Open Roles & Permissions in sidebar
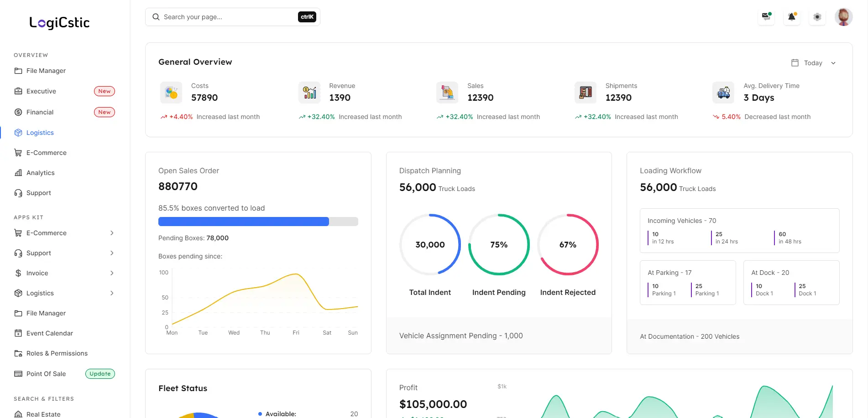The height and width of the screenshot is (418, 868). (64, 353)
